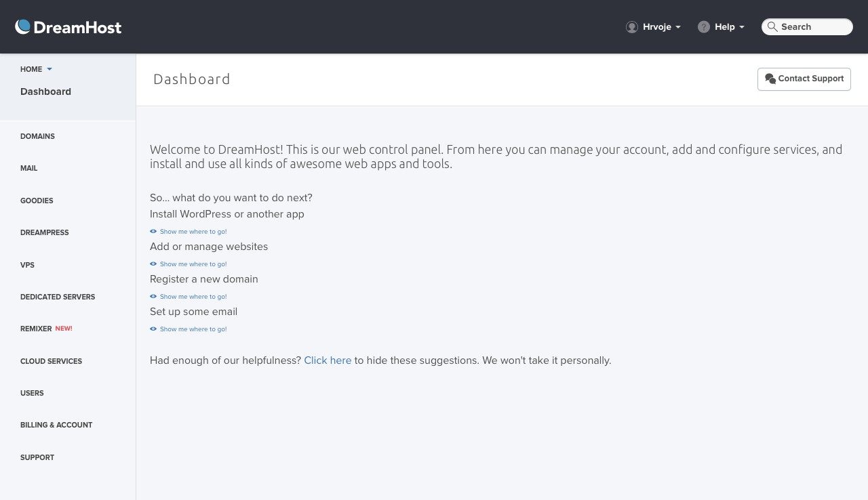The height and width of the screenshot is (500, 868).
Task: Open the USERS sidebar section
Action: [x=32, y=393]
